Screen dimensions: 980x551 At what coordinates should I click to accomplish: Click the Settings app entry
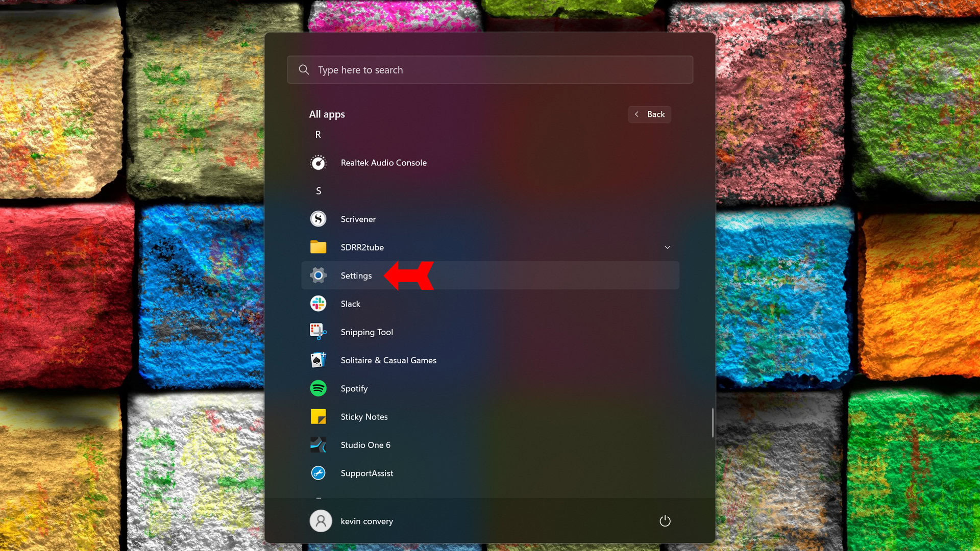(356, 275)
